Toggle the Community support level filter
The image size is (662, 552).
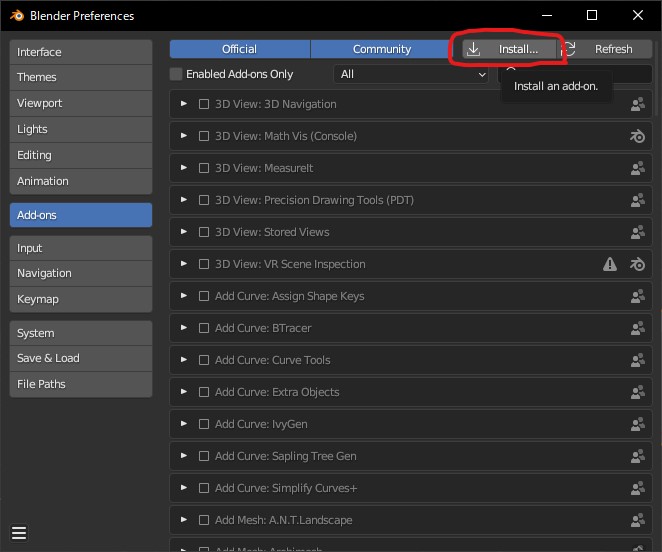click(382, 49)
